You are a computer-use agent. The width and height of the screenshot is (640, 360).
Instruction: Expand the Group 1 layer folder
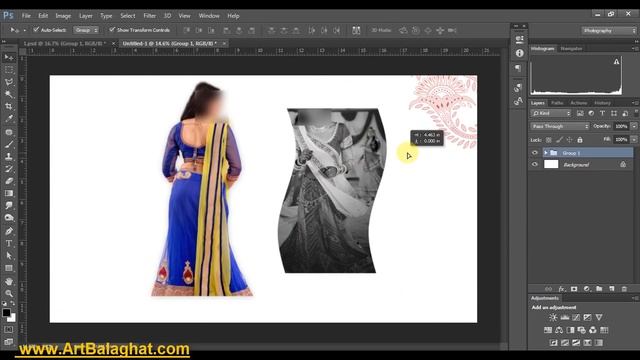coord(546,153)
